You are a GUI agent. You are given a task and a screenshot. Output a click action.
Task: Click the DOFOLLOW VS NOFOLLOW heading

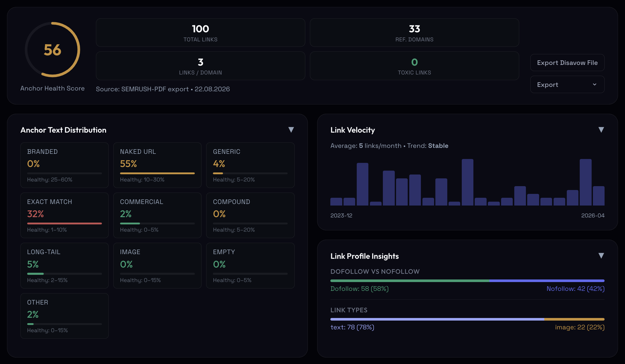(x=375, y=271)
